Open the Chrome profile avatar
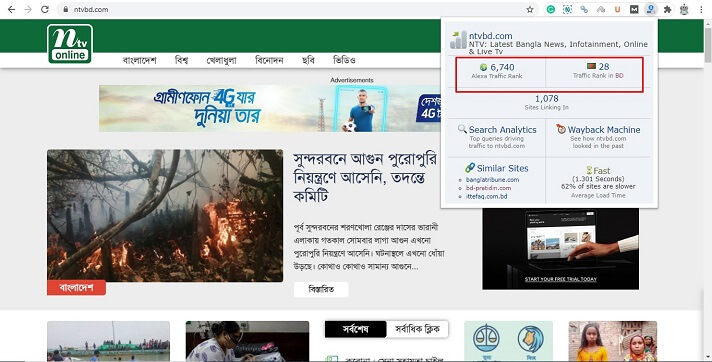 [684, 9]
